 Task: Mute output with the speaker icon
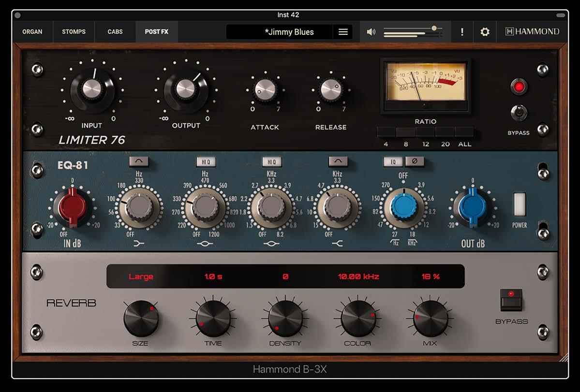(x=371, y=32)
